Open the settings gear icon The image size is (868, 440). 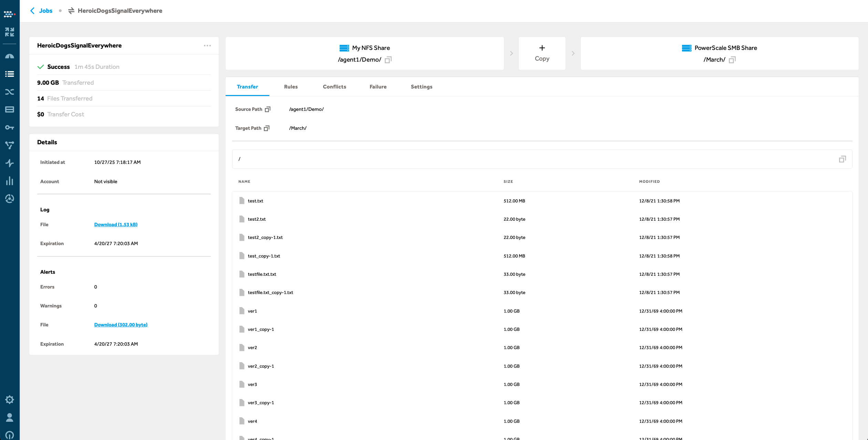10,399
